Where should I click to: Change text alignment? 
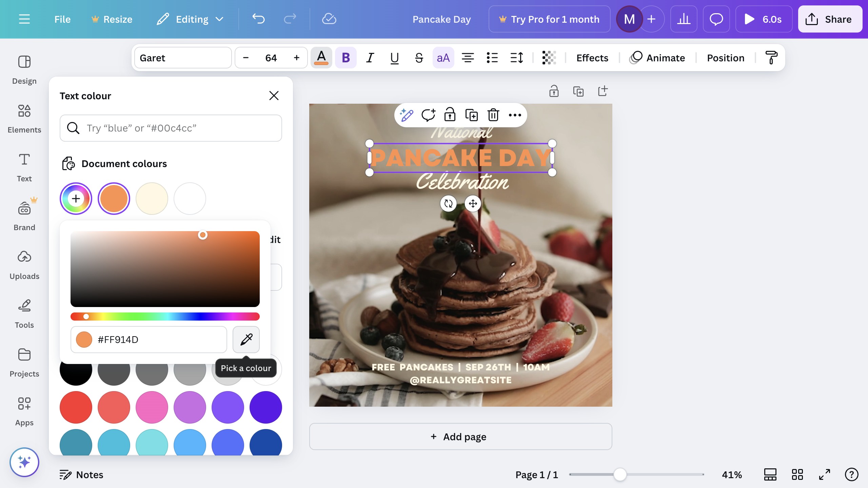(468, 58)
